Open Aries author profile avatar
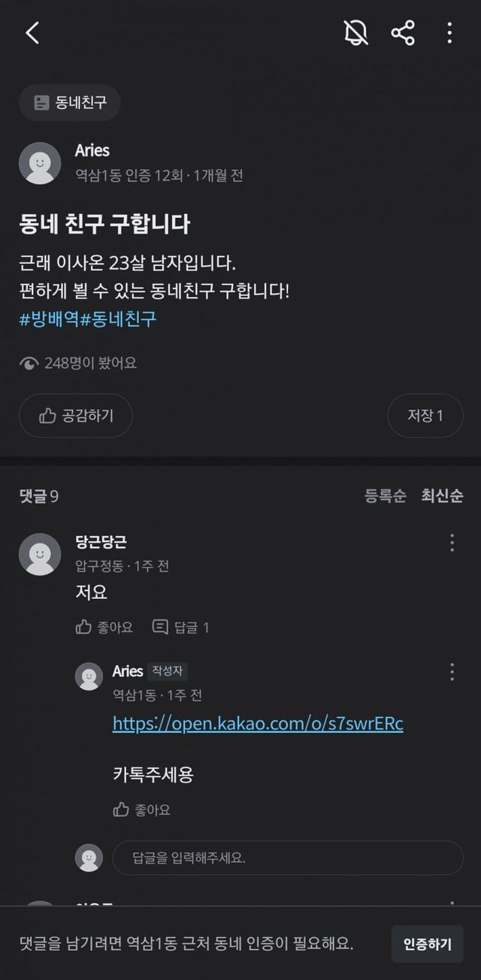The image size is (481, 980). click(x=40, y=163)
